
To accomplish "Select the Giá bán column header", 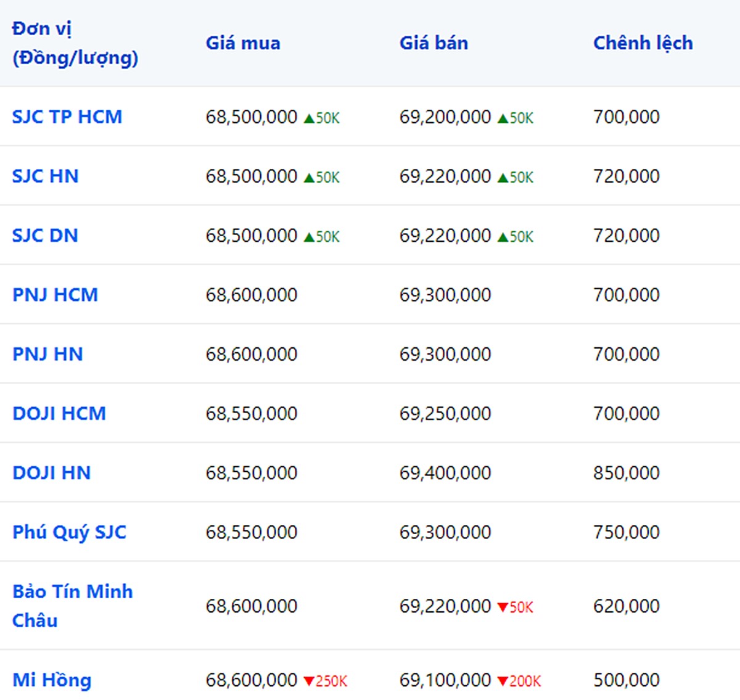I will [434, 43].
